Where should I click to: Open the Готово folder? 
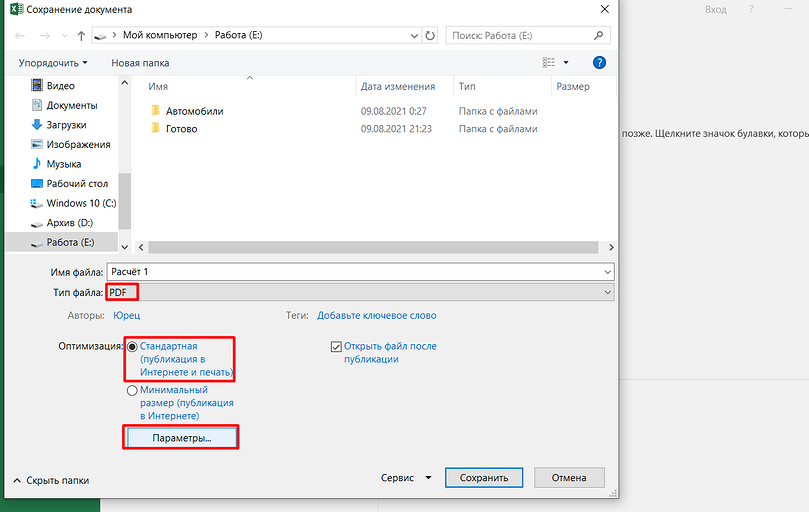[181, 129]
